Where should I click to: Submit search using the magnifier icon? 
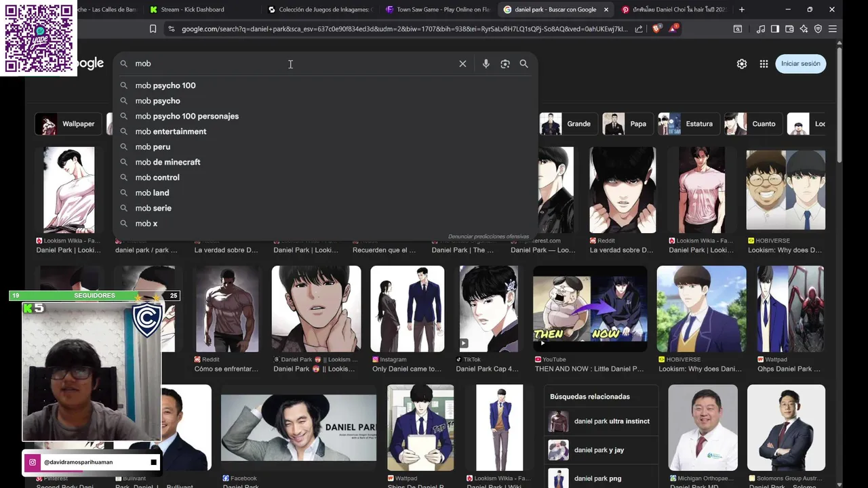point(524,64)
